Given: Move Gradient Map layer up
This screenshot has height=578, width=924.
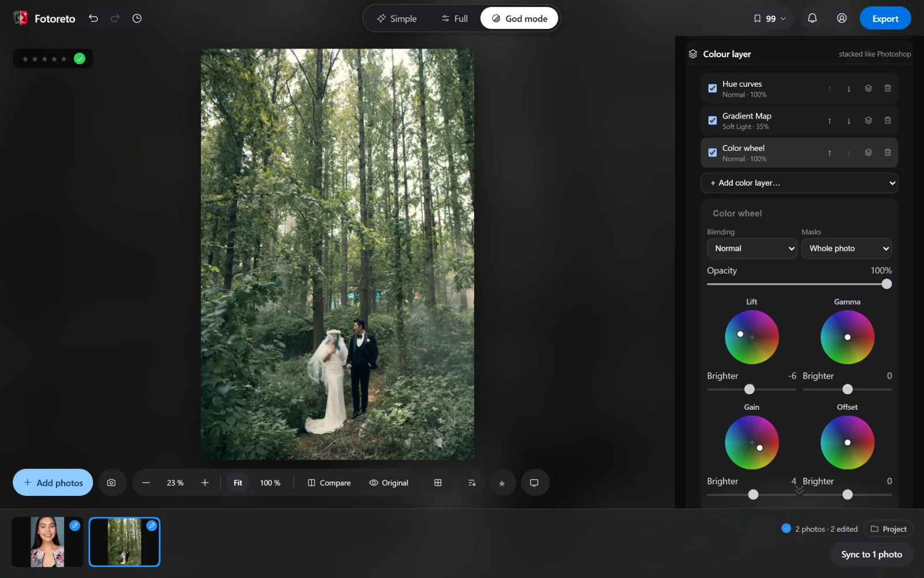Looking at the screenshot, I should coord(830,121).
